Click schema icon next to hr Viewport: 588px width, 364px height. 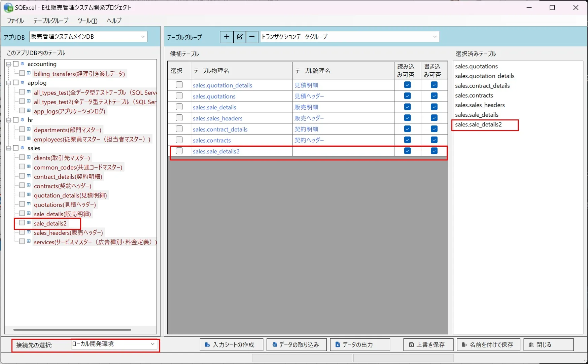tap(23, 120)
